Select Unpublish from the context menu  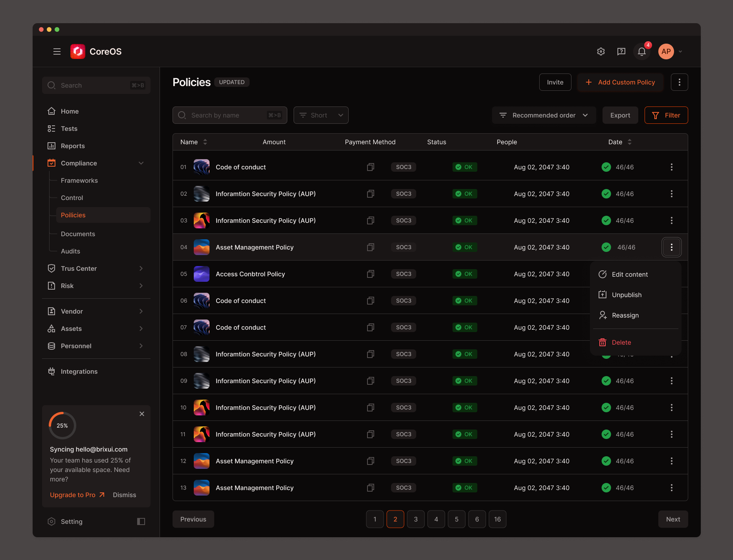[x=626, y=294]
